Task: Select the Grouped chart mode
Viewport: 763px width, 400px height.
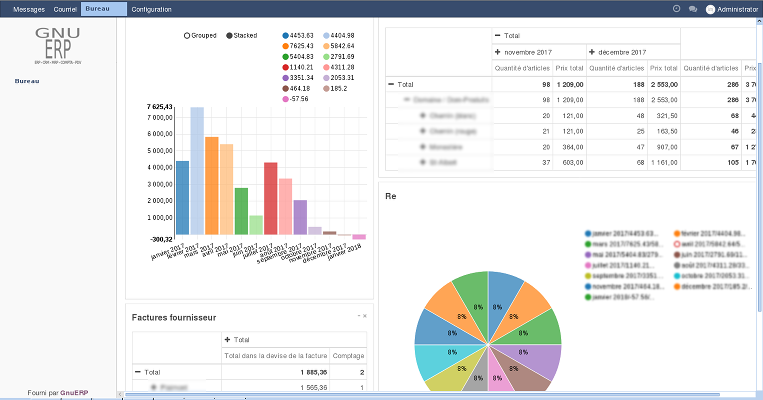Action: coord(200,36)
